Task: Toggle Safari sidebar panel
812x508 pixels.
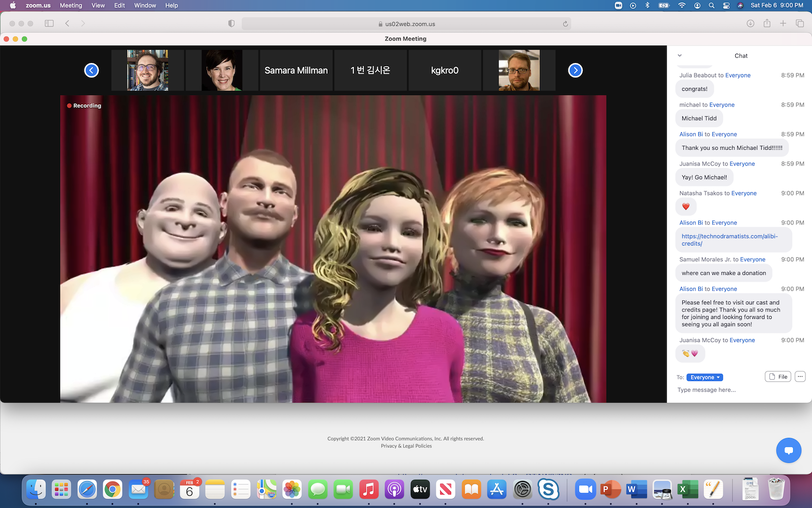Action: click(x=49, y=24)
